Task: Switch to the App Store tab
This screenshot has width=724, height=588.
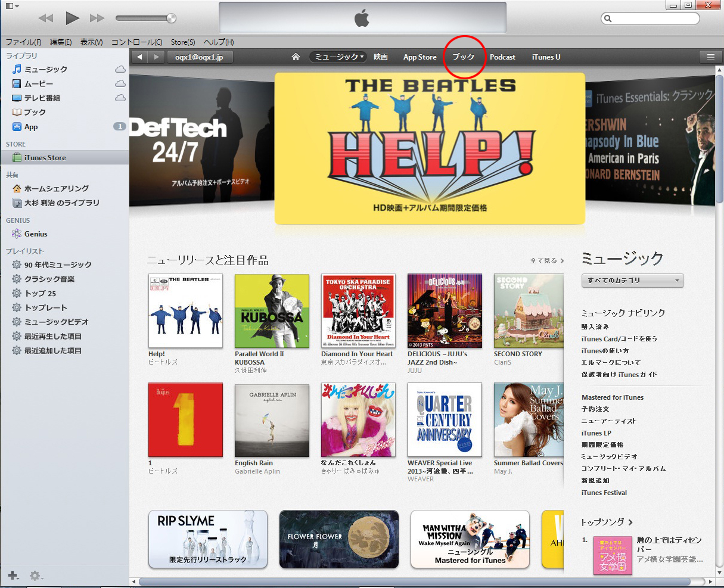Action: point(420,57)
